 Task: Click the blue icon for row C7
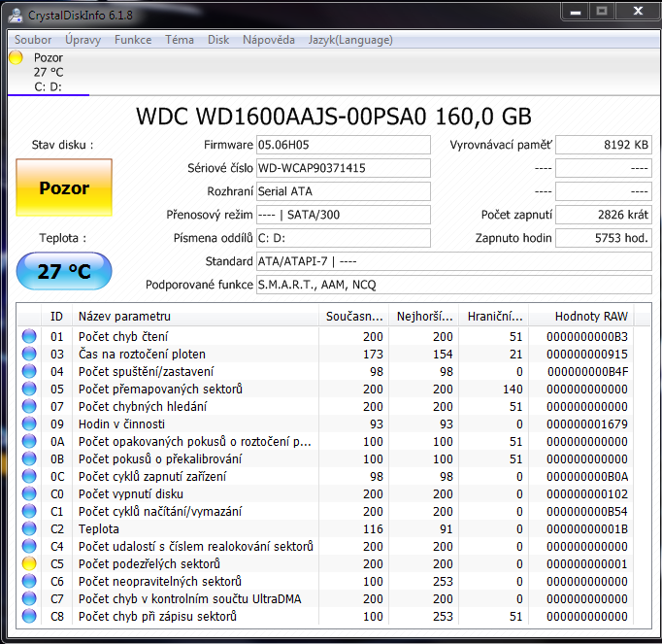(x=29, y=598)
